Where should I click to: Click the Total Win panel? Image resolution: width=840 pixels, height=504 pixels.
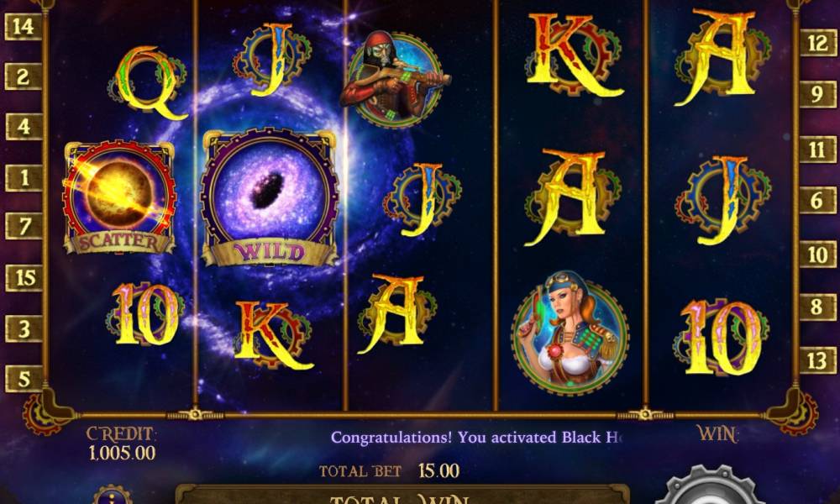point(402,495)
